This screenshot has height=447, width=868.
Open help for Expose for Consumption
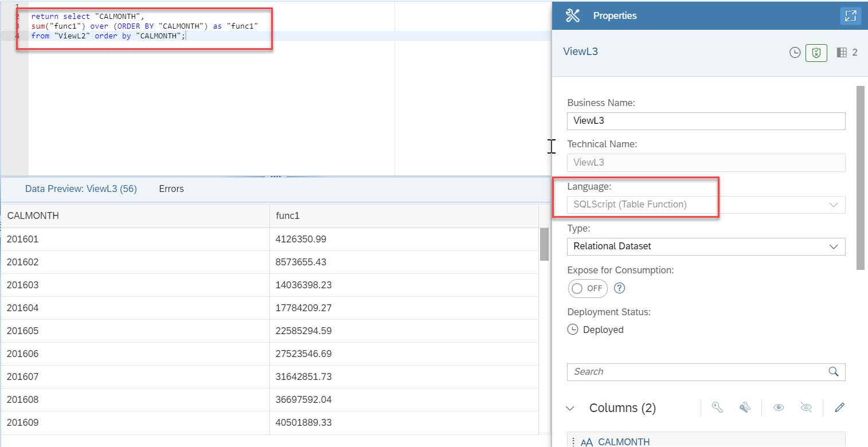point(619,288)
